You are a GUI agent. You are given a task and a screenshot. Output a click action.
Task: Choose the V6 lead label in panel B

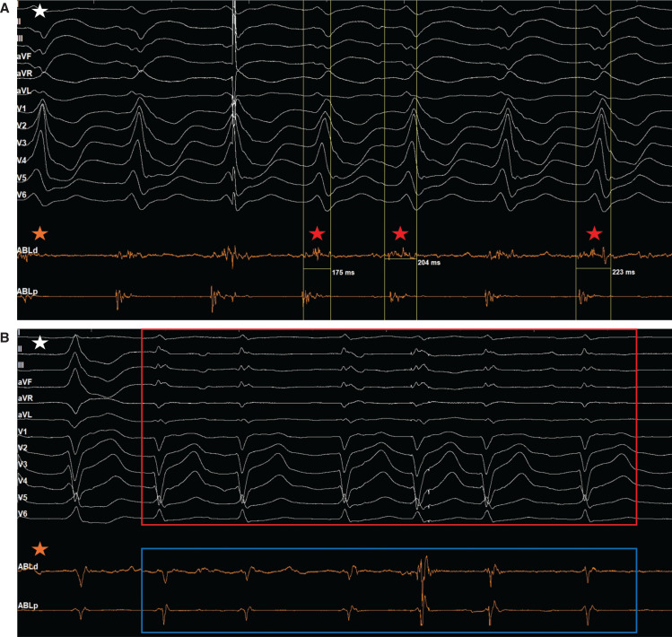[x=22, y=514]
